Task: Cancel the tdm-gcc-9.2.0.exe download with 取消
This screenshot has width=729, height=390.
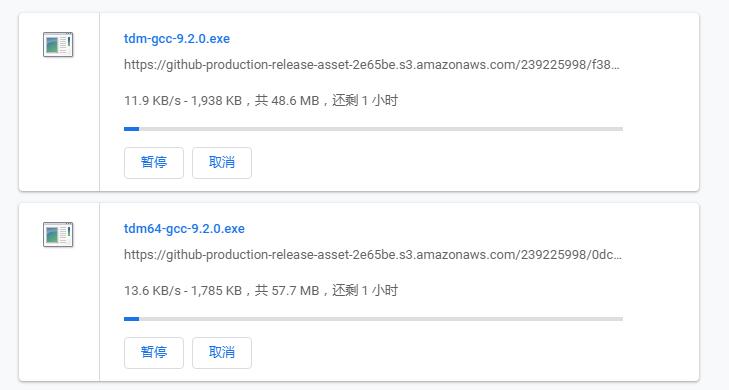Action: [x=222, y=163]
